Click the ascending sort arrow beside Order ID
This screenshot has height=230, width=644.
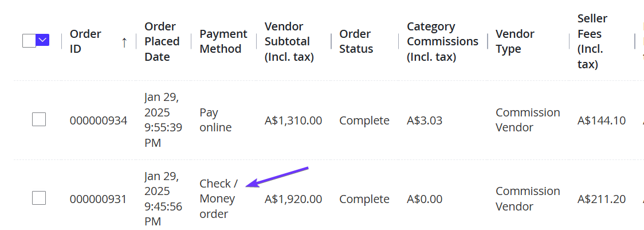(x=124, y=41)
